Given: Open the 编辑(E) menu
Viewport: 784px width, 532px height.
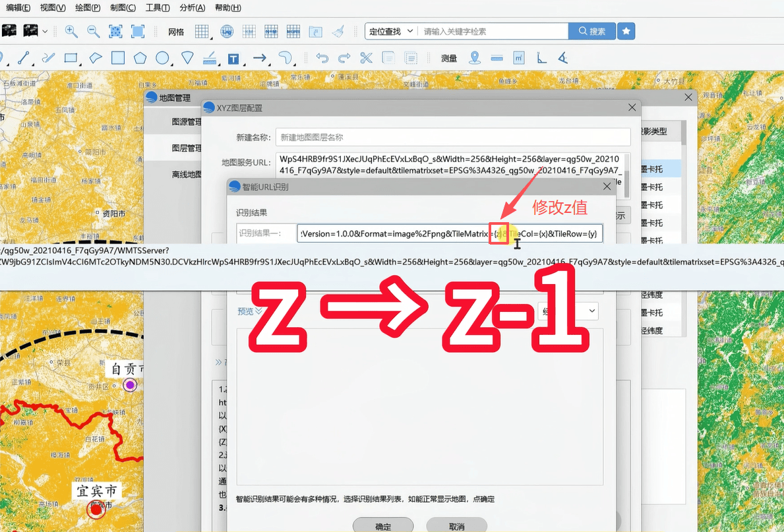Looking at the screenshot, I should (x=18, y=7).
